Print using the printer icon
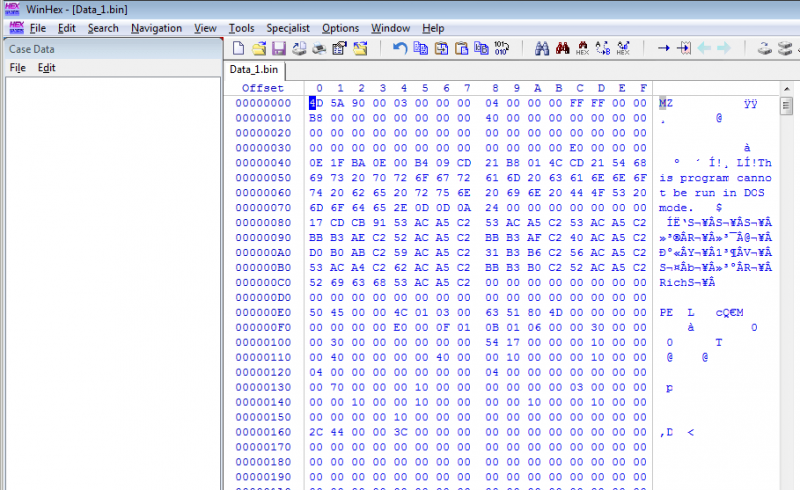This screenshot has width=800, height=490. (319, 48)
